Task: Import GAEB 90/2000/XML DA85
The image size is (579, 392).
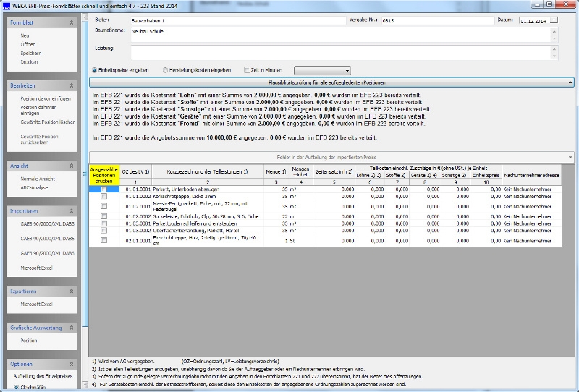Action: coord(47,239)
